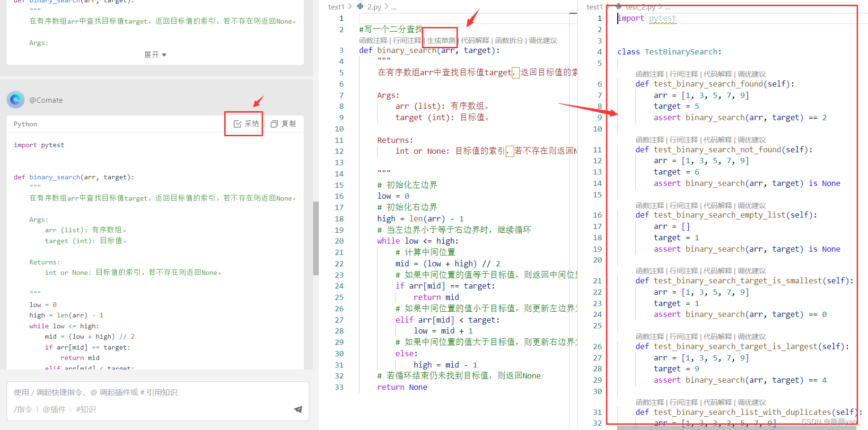868x430 pixels.
Task: Click test1 breadcrumb in right editor
Action: pos(595,7)
